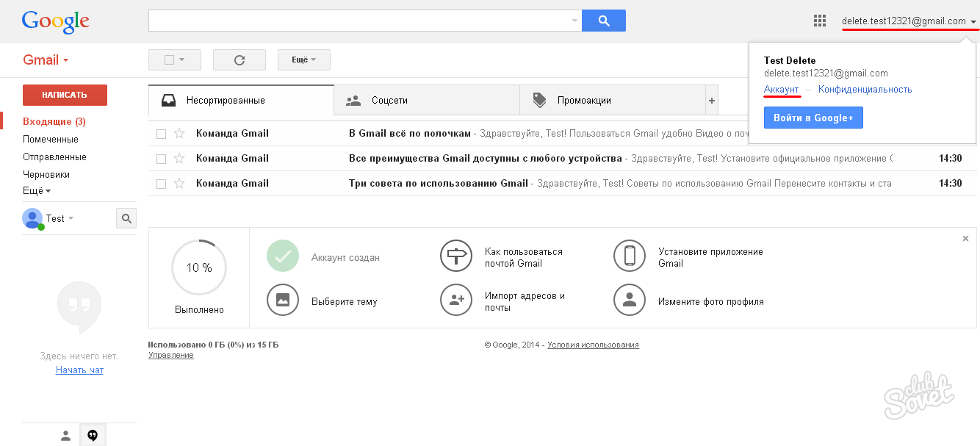This screenshot has height=446, width=980.
Task: Open the 'Конфиденциальность' link
Action: click(865, 90)
